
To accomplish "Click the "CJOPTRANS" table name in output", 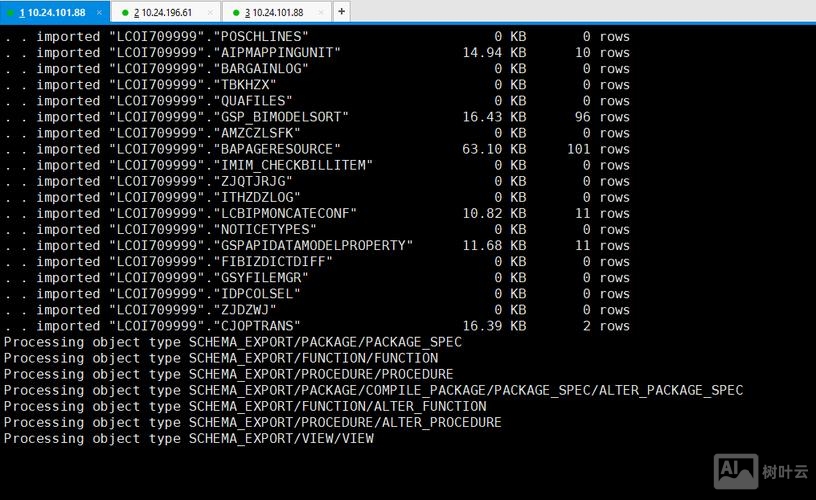I will tap(259, 326).
